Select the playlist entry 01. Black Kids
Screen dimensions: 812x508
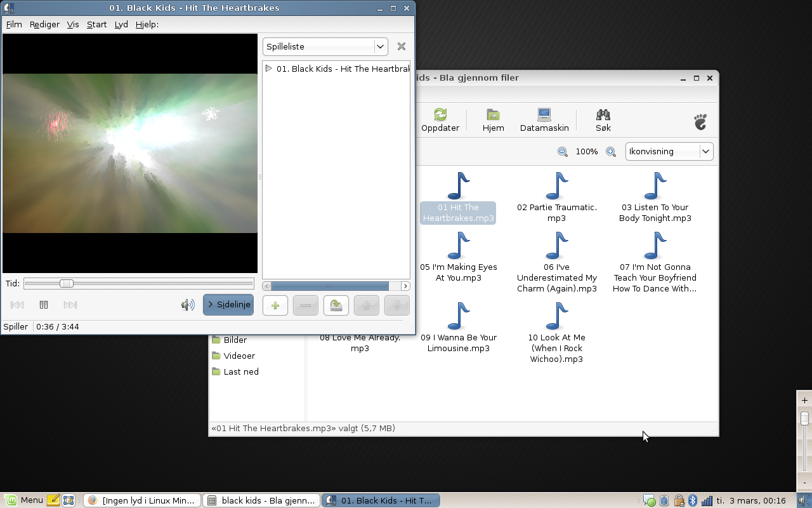coord(343,69)
